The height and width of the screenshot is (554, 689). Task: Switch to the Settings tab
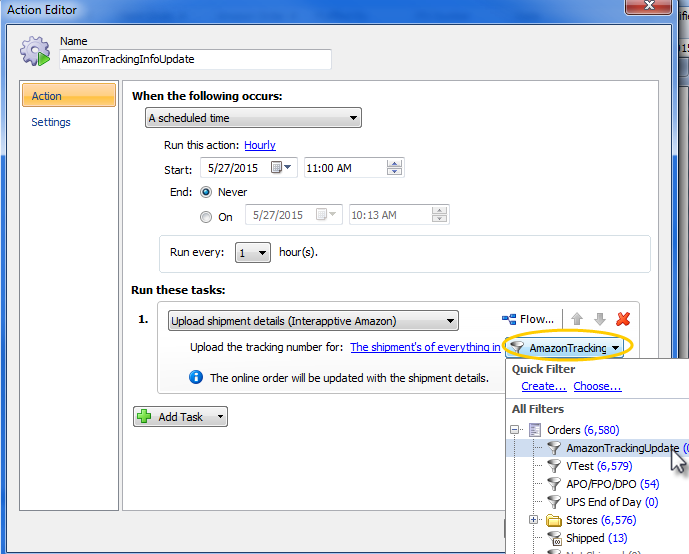51,122
